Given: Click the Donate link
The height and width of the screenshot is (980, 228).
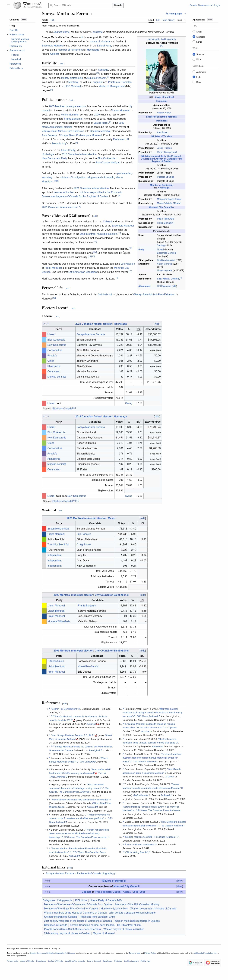Looking at the screenshot, I should [x=193, y=5].
